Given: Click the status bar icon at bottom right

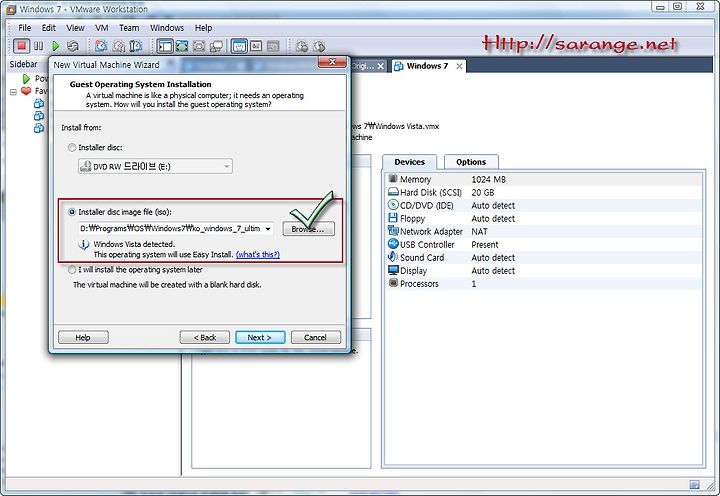Looking at the screenshot, I should 694,484.
